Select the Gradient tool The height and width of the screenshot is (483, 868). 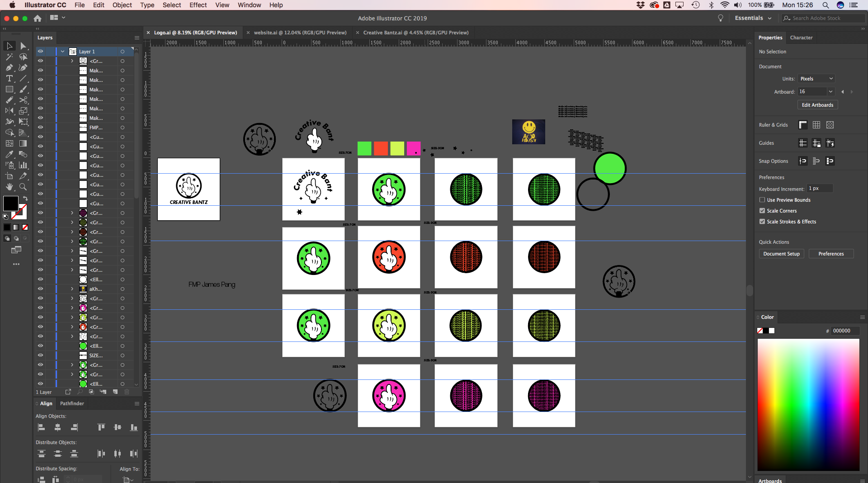point(23,143)
